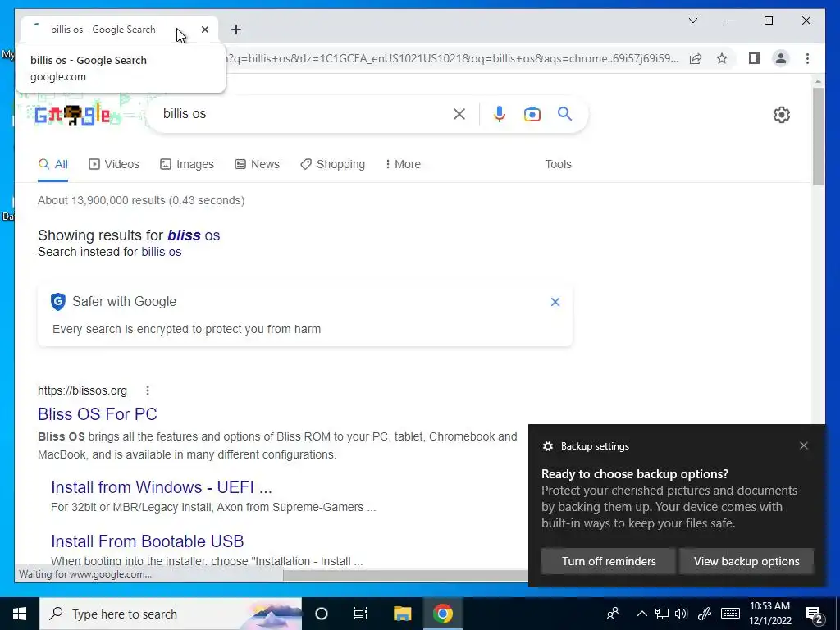The height and width of the screenshot is (630, 840).
Task: Switch to the Videos tab
Action: 113,164
